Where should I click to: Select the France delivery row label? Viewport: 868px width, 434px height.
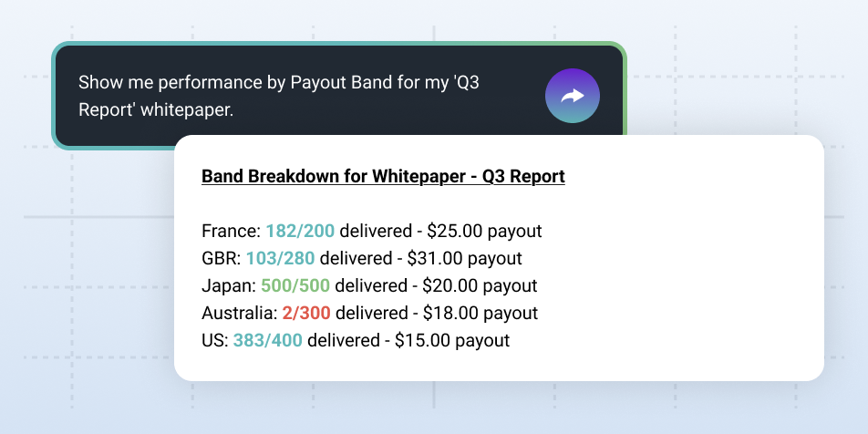coord(231,231)
